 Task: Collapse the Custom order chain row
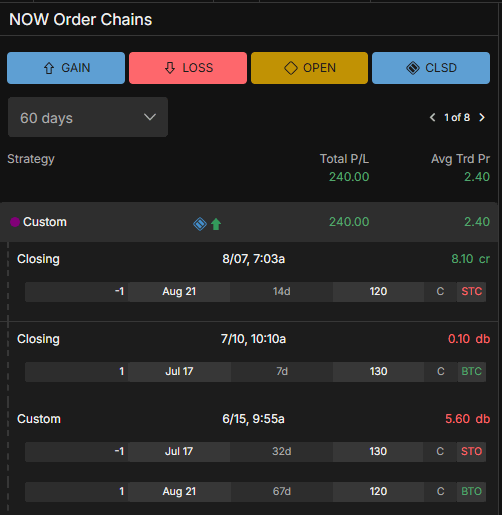click(249, 222)
